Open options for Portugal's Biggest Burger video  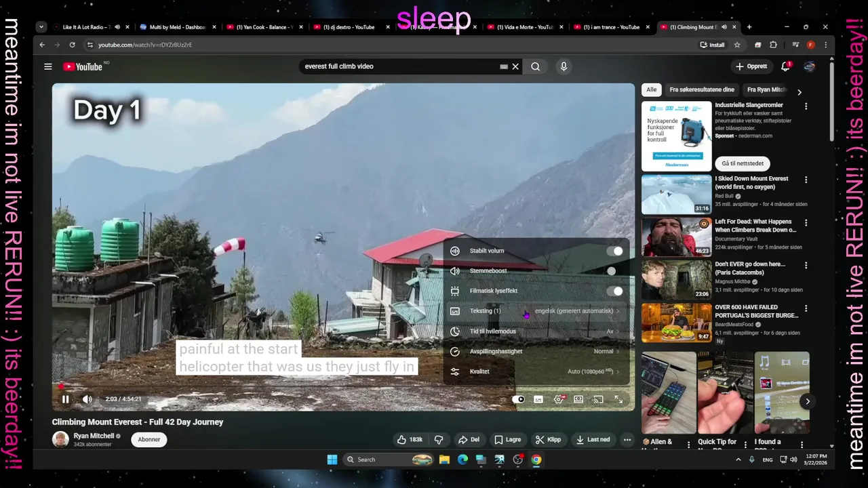point(806,308)
